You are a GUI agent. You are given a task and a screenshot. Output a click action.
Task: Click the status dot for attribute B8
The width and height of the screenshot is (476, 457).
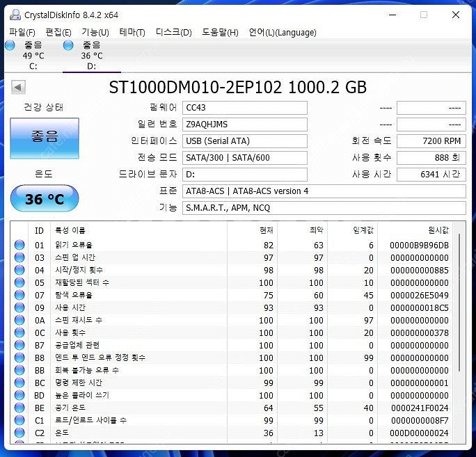click(19, 358)
